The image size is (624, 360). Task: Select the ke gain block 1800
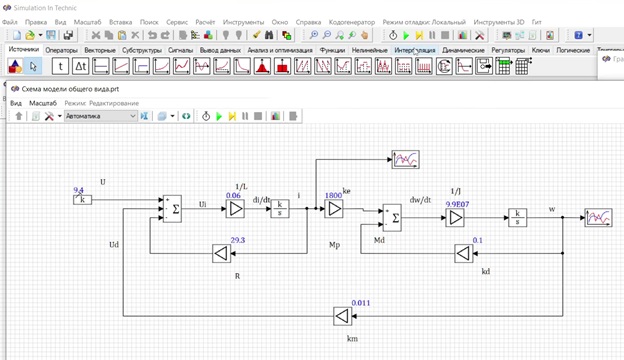pos(334,208)
